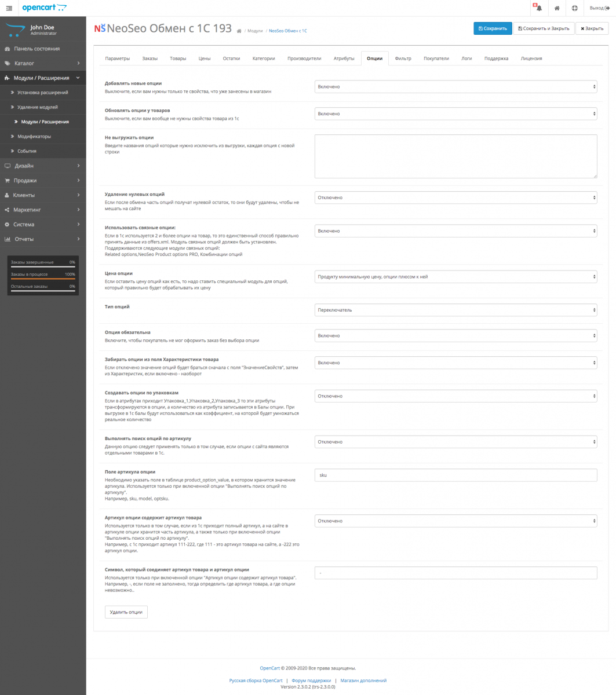Expand the Каталог sidebar menu
Screen dimensions: 616x695
click(43, 63)
